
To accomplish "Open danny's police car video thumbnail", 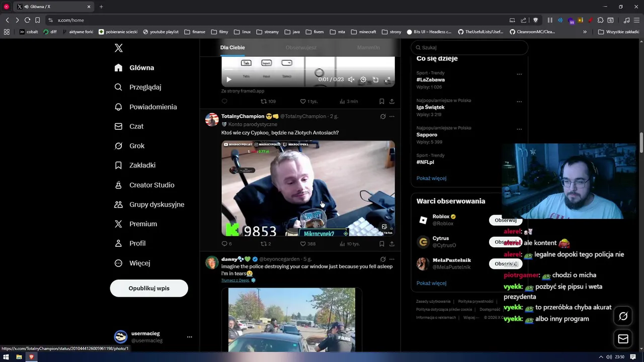I will point(292,320).
